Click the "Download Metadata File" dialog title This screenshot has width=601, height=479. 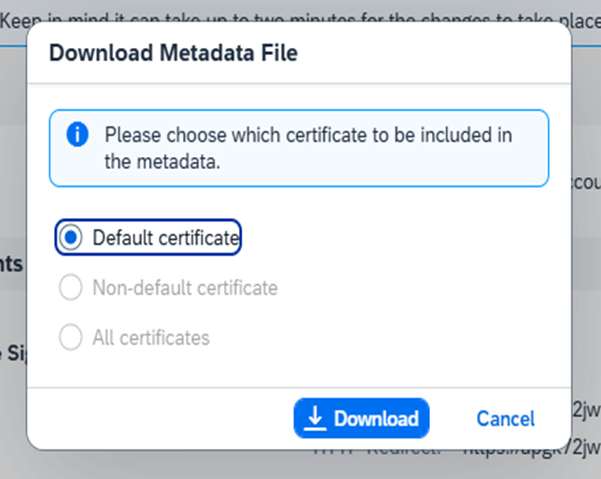click(x=173, y=53)
